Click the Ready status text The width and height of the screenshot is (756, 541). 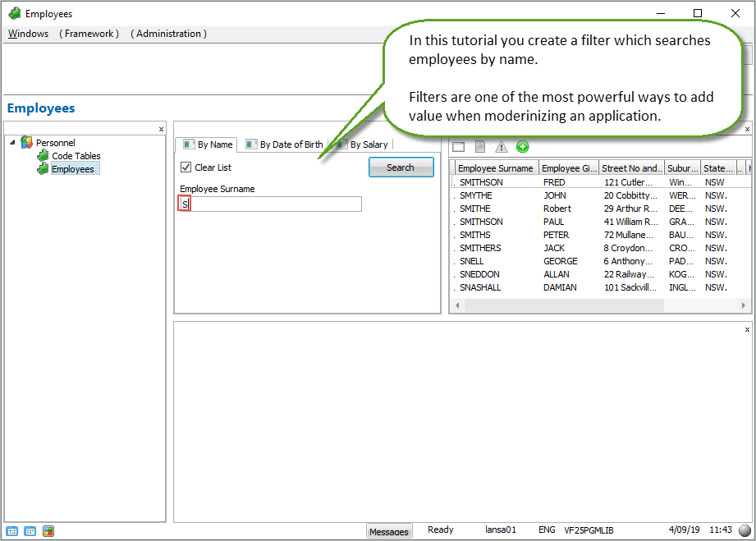click(x=441, y=530)
